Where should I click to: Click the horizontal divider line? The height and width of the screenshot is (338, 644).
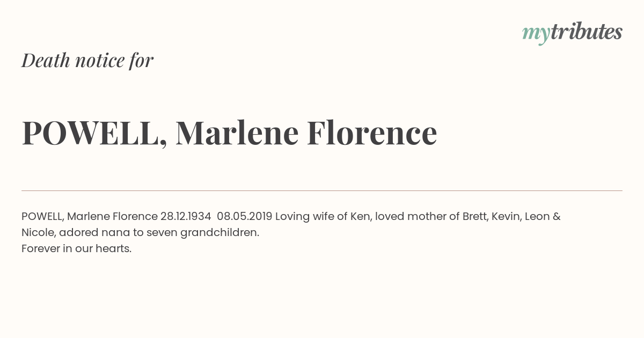322,190
